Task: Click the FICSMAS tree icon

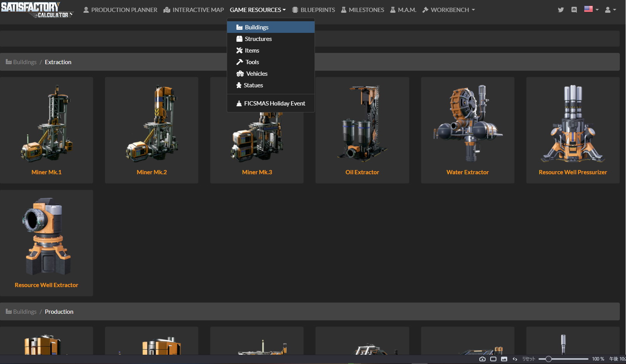Action: (239, 103)
